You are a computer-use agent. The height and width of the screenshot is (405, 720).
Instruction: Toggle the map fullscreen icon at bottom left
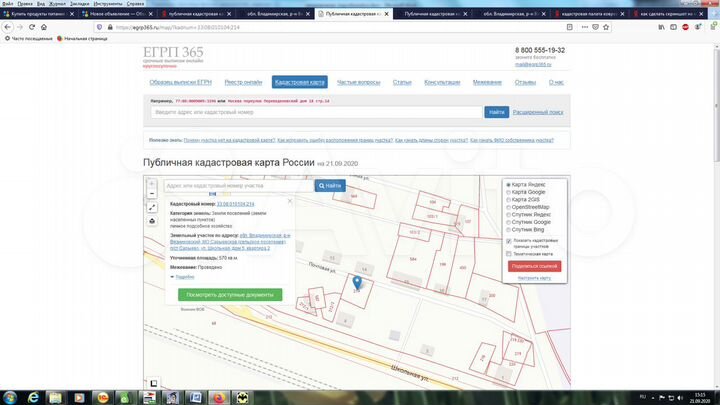point(153,383)
